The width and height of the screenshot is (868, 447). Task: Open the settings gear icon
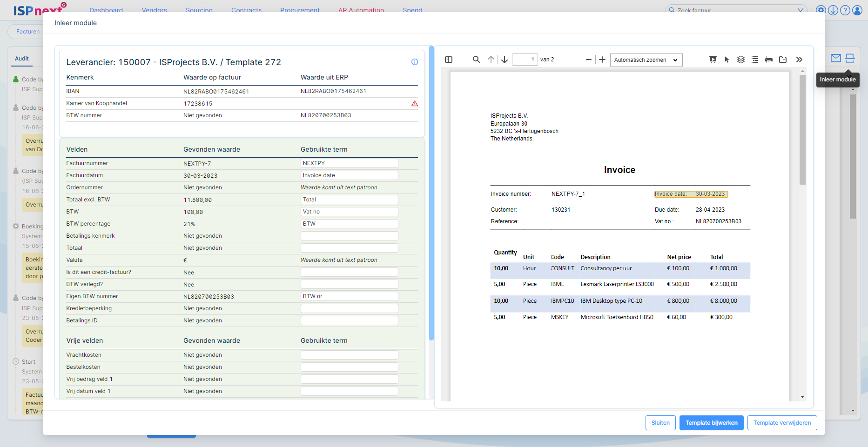coord(821,10)
